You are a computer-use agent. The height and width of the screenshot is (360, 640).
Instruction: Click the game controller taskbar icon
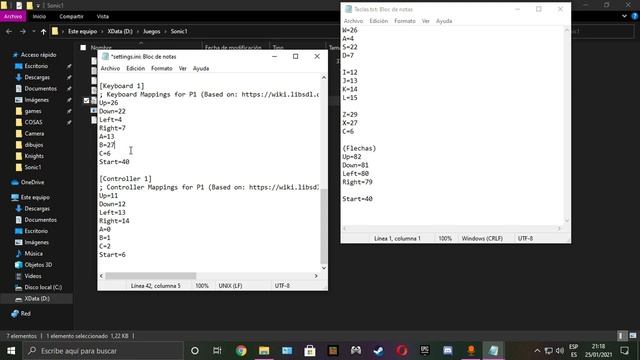(x=356, y=351)
